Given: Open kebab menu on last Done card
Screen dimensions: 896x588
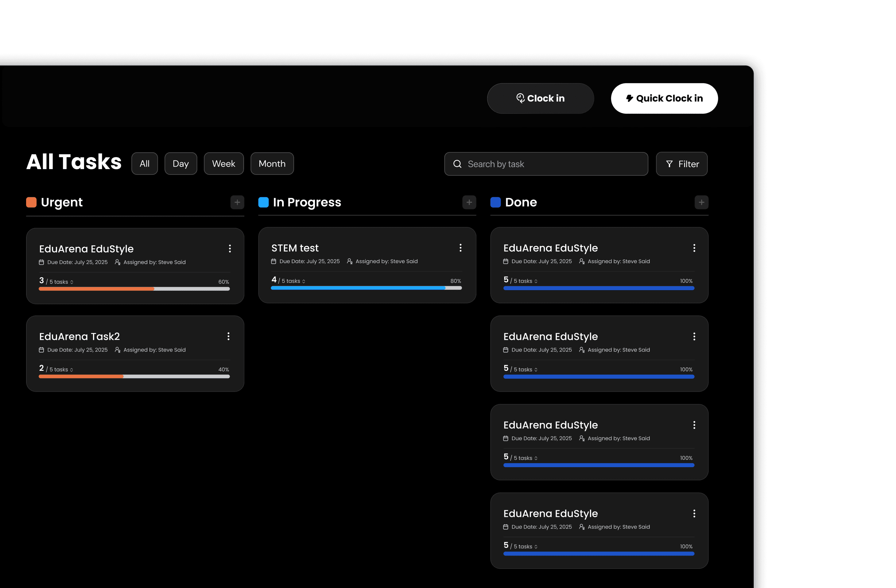Looking at the screenshot, I should (x=694, y=513).
